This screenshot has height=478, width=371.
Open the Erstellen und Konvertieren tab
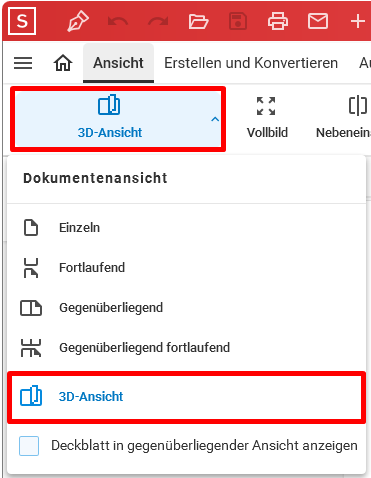click(x=251, y=63)
